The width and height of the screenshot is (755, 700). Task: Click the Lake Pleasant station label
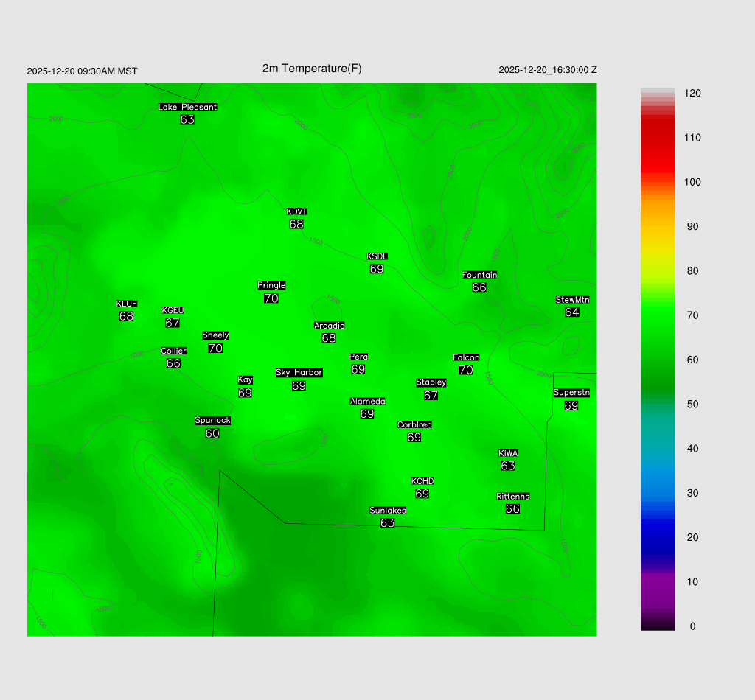tap(187, 107)
